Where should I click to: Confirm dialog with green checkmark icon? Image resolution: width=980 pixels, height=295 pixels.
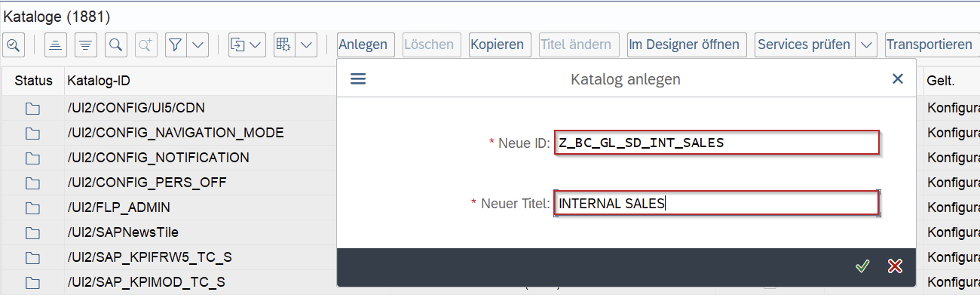862,266
